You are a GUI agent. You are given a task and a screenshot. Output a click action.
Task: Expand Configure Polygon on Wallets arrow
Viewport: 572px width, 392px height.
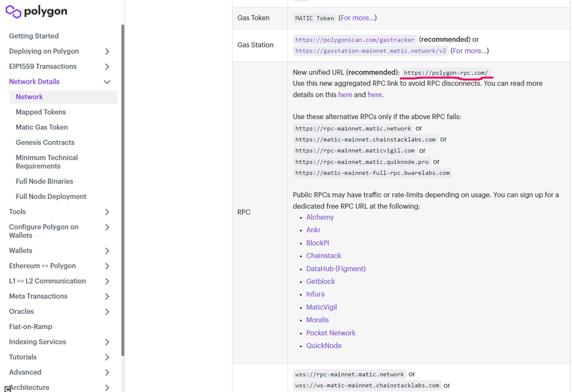[107, 227]
